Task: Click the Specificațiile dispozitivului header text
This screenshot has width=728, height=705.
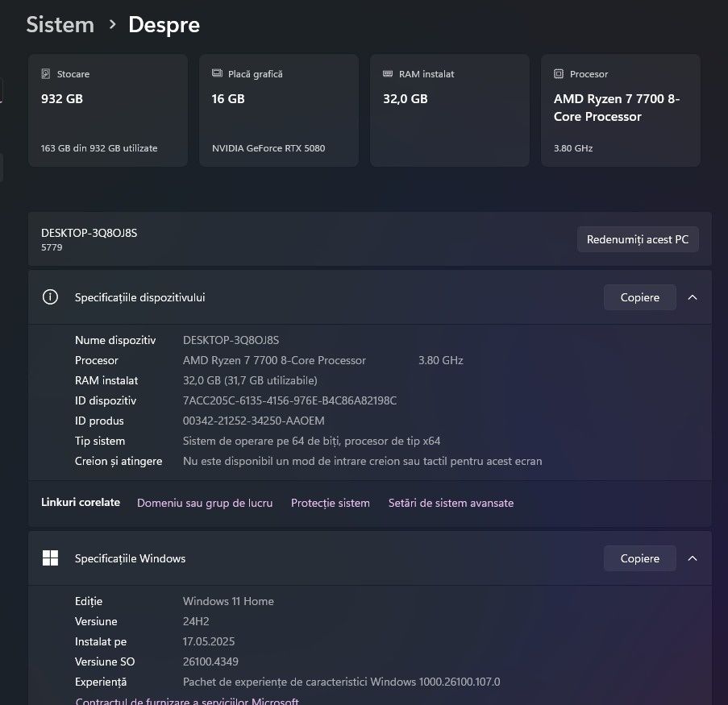Action: pos(139,297)
